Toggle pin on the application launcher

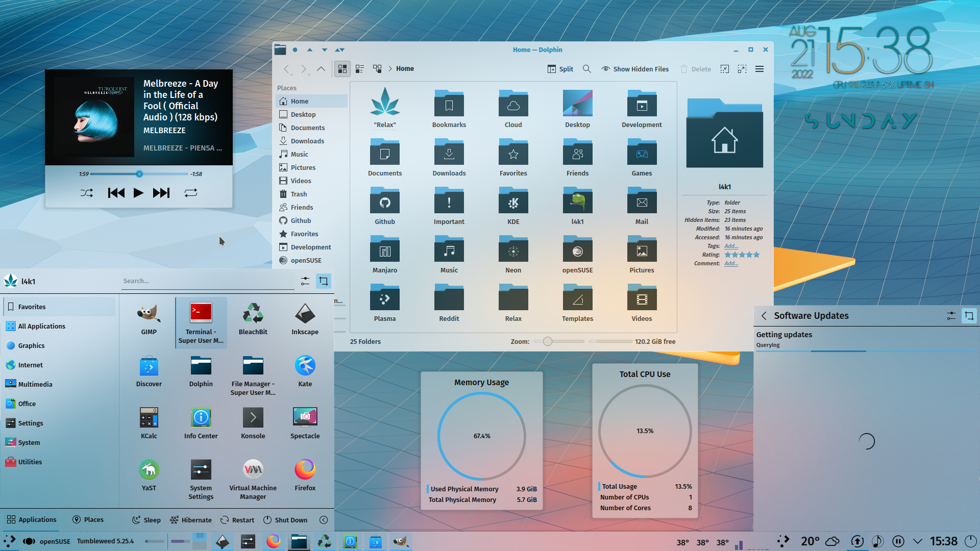point(324,281)
